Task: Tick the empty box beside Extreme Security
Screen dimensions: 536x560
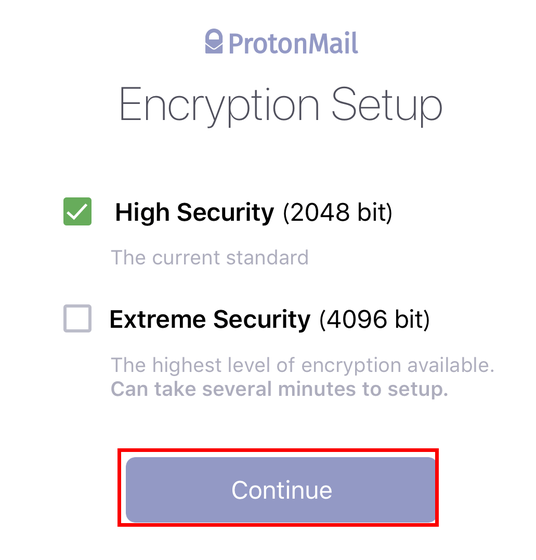Action: [x=77, y=318]
